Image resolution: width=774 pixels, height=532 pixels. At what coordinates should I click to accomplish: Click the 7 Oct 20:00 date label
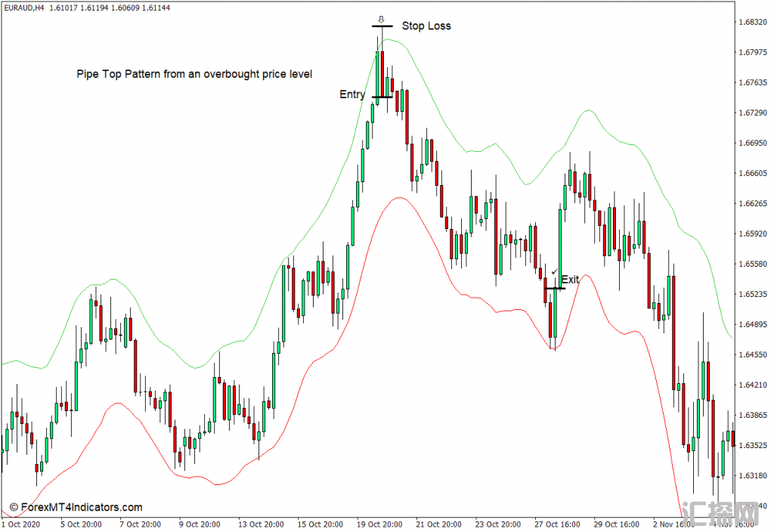[140, 524]
